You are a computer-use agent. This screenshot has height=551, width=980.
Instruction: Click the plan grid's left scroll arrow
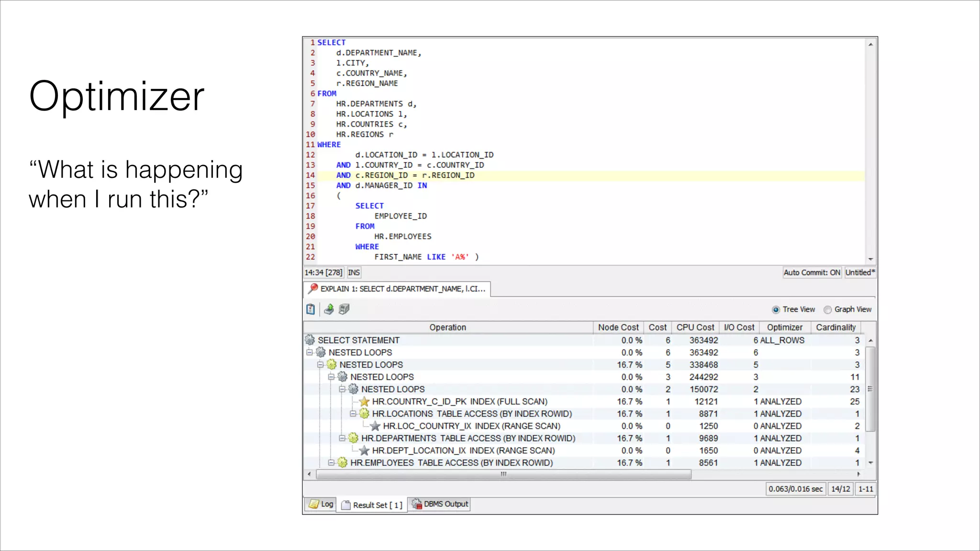pyautogui.click(x=310, y=474)
